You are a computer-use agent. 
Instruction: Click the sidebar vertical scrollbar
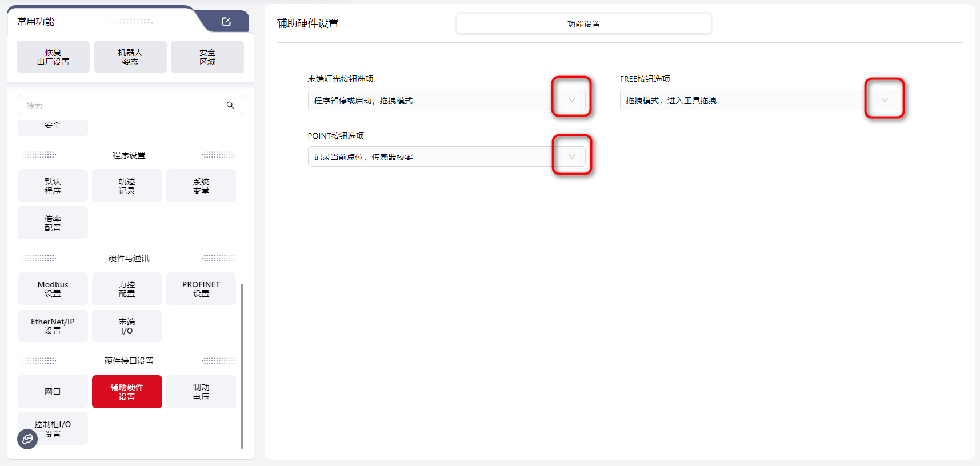[242, 365]
